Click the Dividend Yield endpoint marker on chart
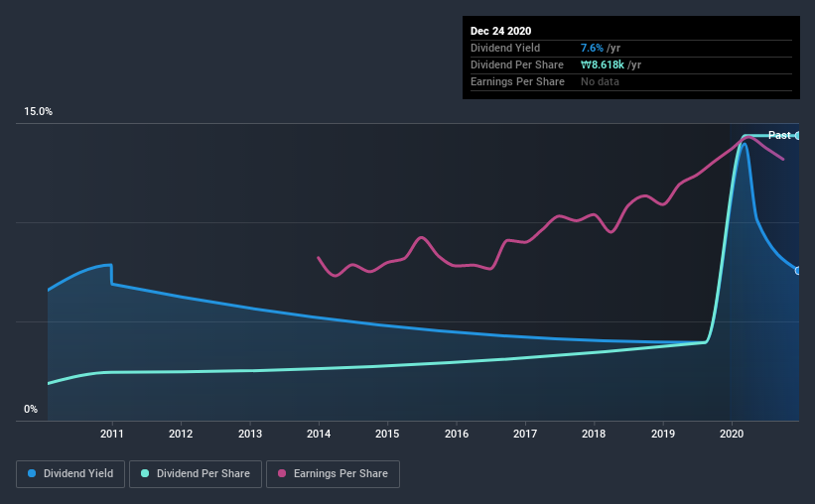Image resolution: width=815 pixels, height=504 pixels. (x=797, y=271)
